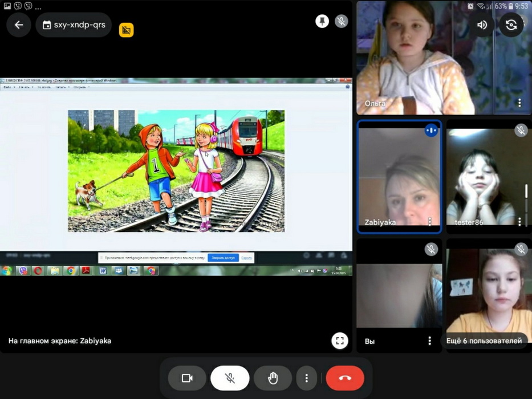The image size is (532, 399).
Task: Tap battery 63% indicator in status bar
Action: [x=505, y=6]
